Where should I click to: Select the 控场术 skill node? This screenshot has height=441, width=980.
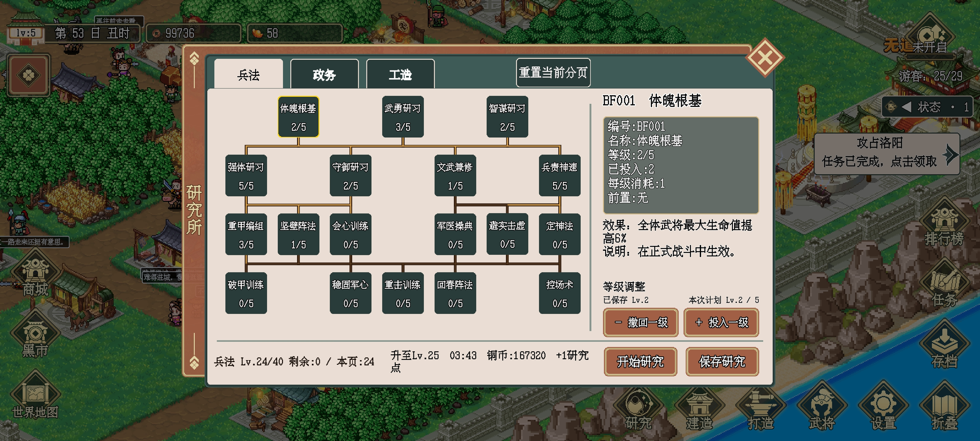tap(560, 293)
